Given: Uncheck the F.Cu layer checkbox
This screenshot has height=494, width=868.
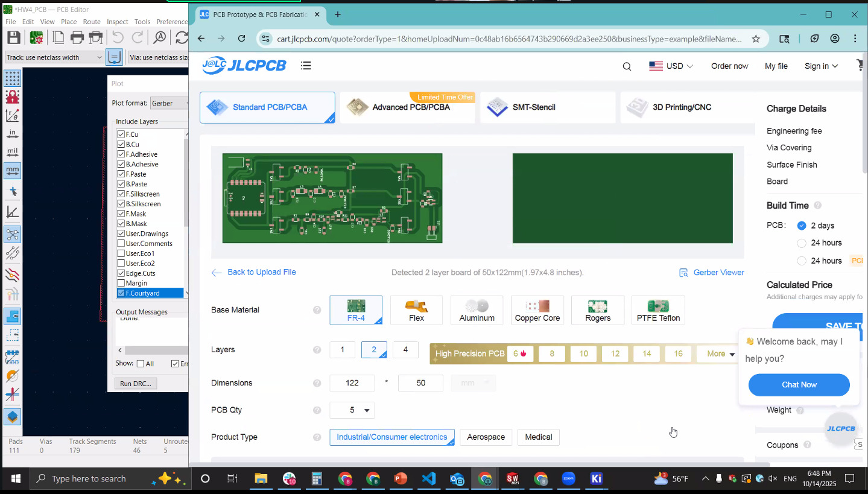Looking at the screenshot, I should pos(121,135).
